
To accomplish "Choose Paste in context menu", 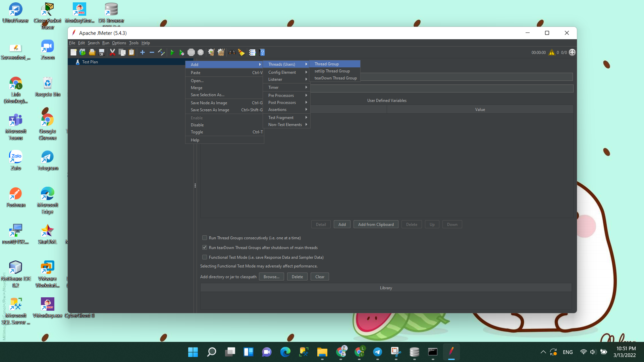I will point(225,72).
